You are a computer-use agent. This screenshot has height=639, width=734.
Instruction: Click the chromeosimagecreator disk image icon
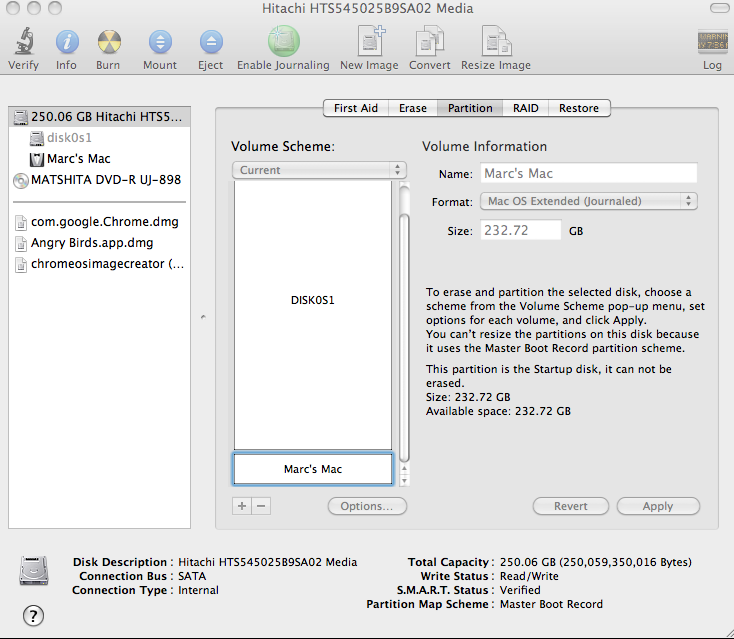pyautogui.click(x=21, y=264)
